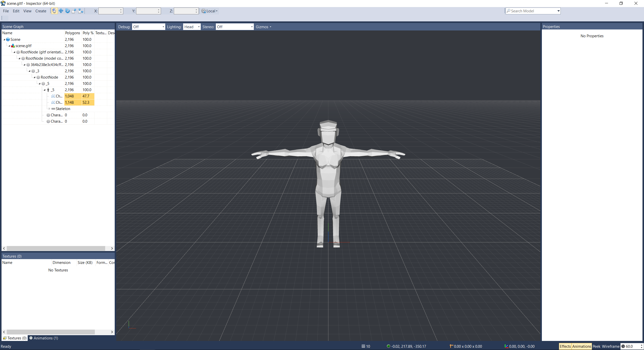Open the Gizmos dropdown menu
This screenshot has width=644, height=350.
point(263,27)
